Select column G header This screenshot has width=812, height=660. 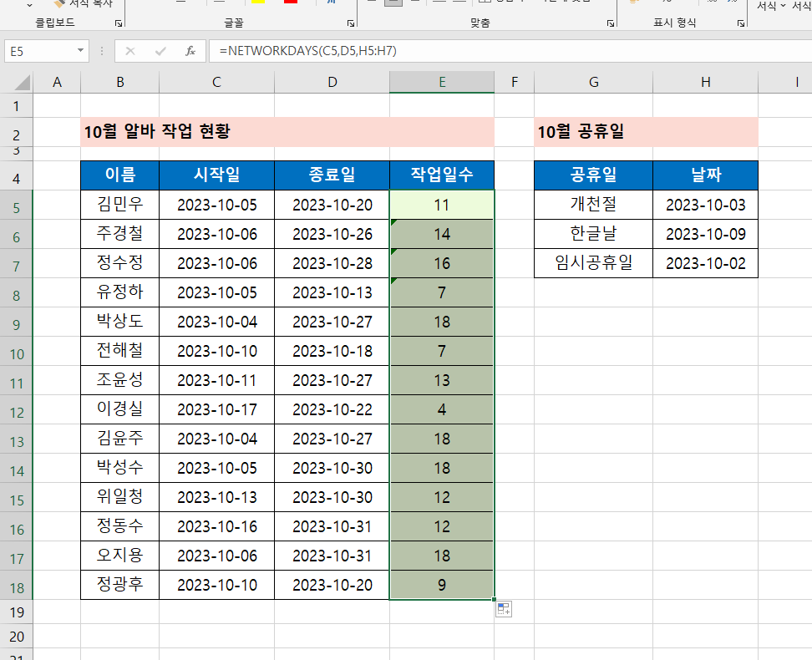(x=593, y=82)
